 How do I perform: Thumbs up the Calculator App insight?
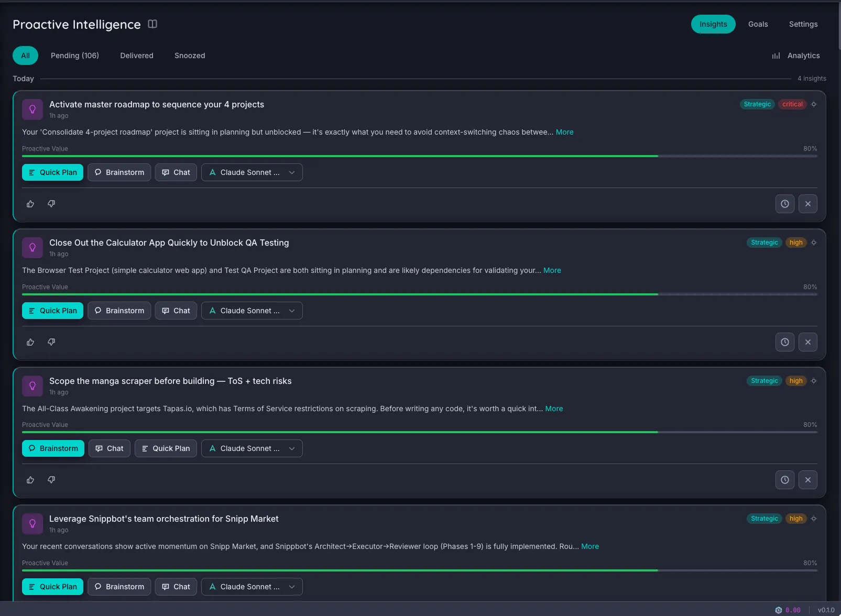30,342
